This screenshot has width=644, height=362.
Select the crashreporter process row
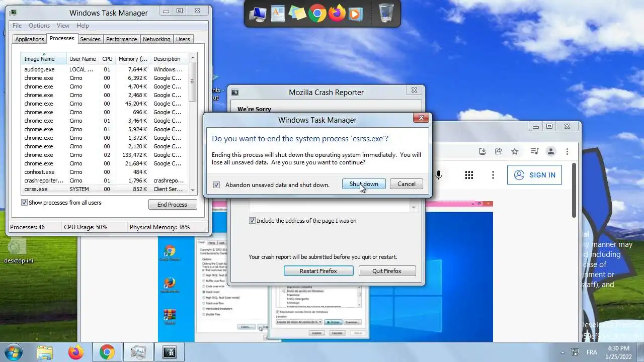point(105,180)
